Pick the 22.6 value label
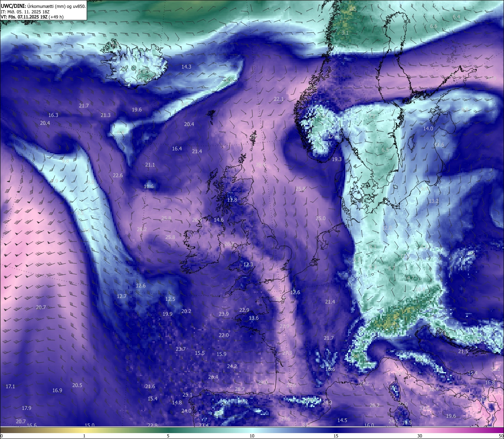 (x=118, y=176)
